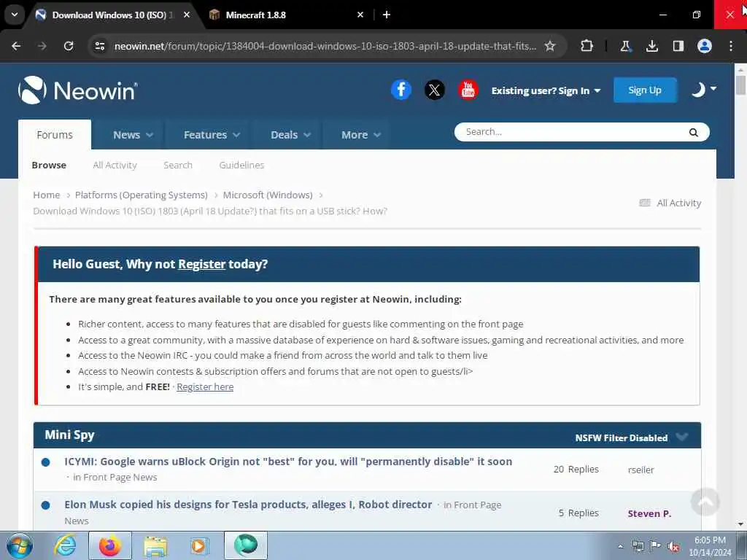Open uBlock Origin Google warns topic
Viewport: 747px width, 560px height.
tap(288, 462)
